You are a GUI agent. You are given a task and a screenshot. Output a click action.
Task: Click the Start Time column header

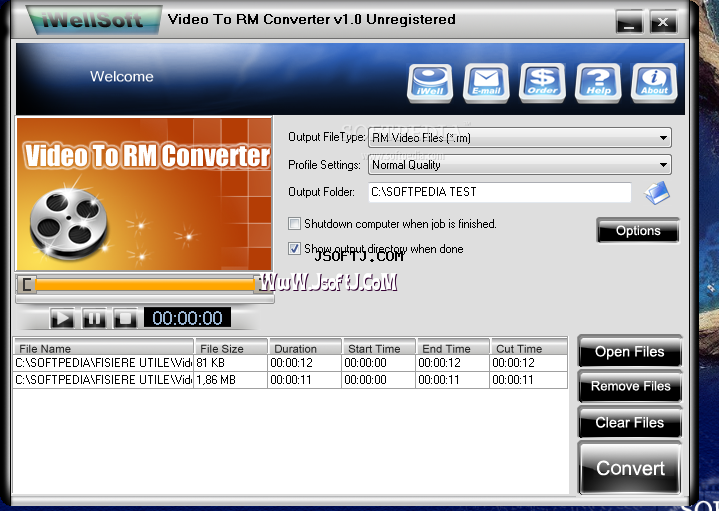379,348
